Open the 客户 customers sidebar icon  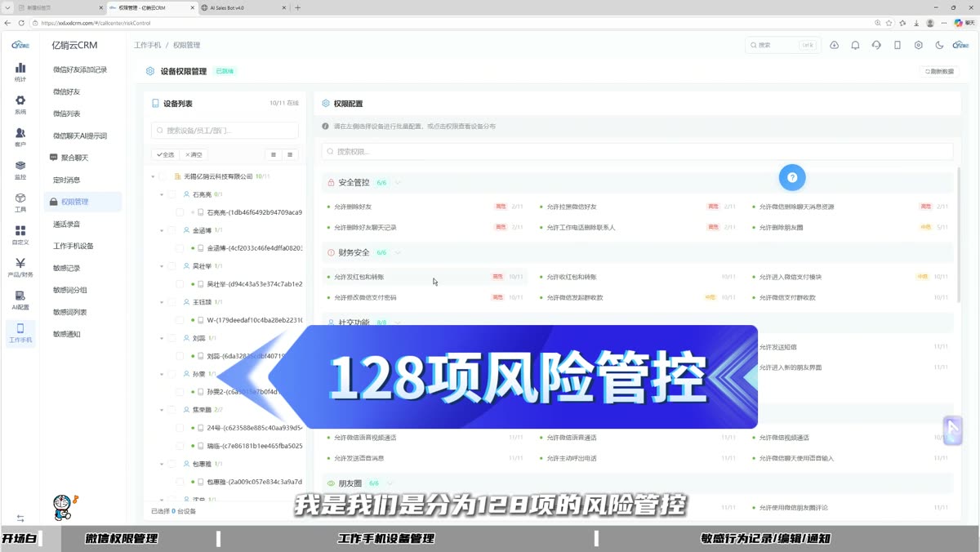tap(20, 137)
